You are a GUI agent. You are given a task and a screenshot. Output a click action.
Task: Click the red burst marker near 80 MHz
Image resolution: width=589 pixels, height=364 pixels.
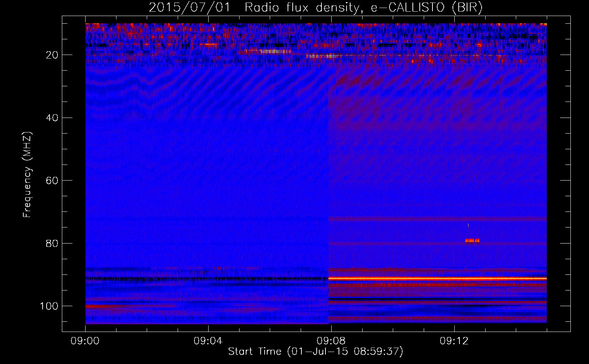point(472,240)
